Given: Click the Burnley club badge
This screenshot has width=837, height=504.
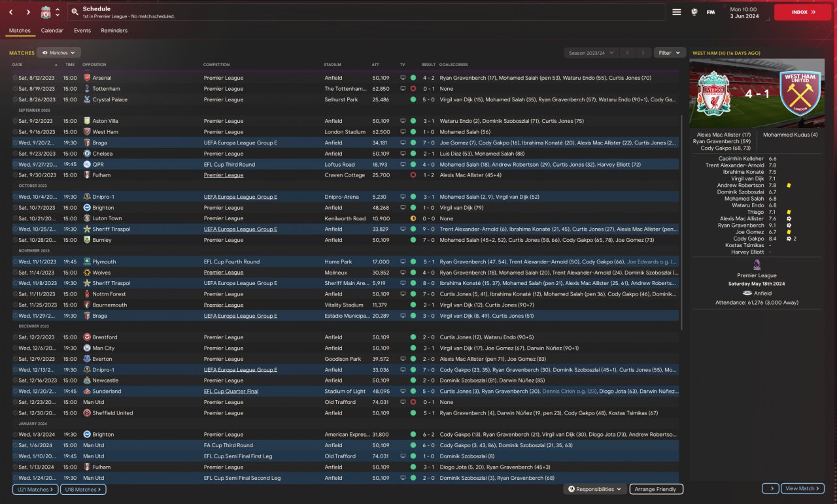Looking at the screenshot, I should coord(87,240).
